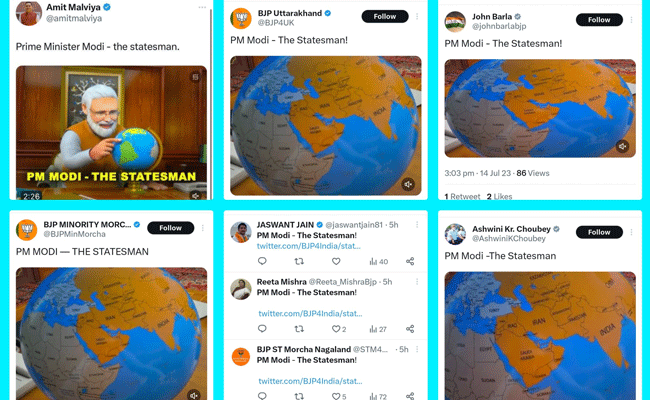Like Reeta Mishra's tweet

click(x=339, y=329)
